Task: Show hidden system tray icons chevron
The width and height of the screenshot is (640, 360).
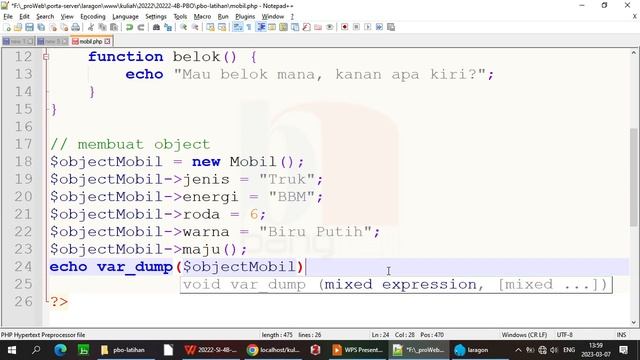Action: point(518,350)
